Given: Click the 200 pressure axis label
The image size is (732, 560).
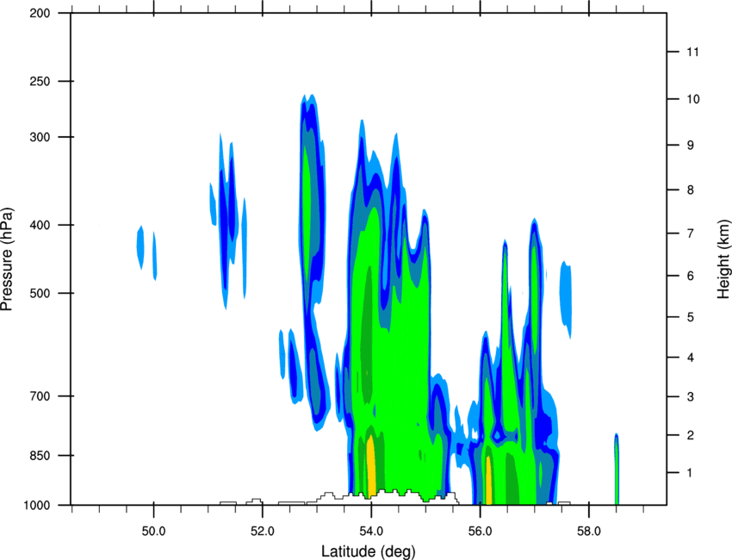Looking at the screenshot, I should coord(40,14).
